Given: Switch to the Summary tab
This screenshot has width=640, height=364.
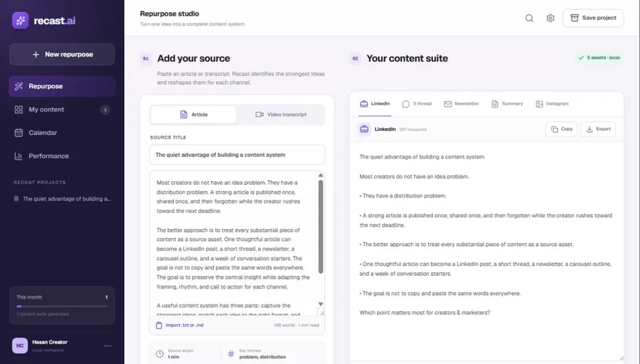Looking at the screenshot, I should click(x=507, y=104).
